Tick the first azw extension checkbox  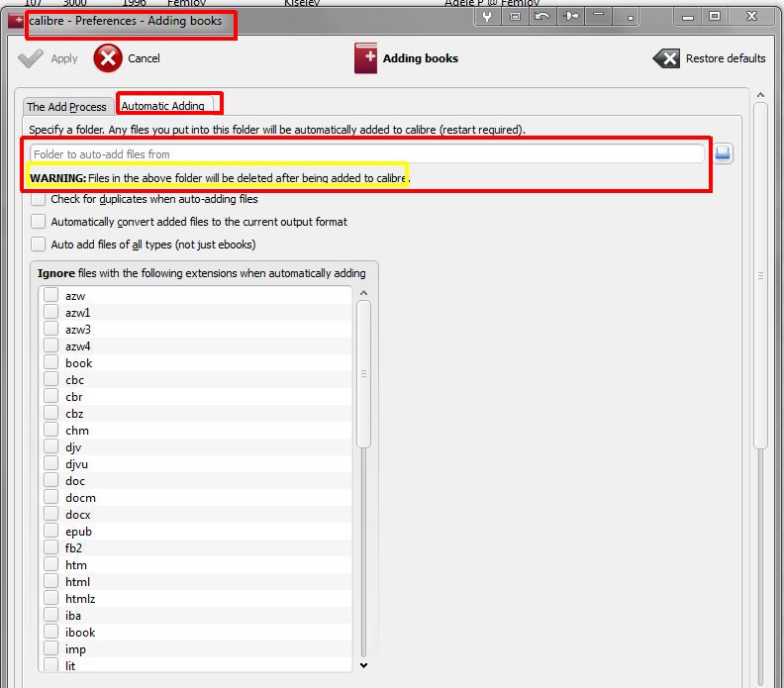[51, 296]
